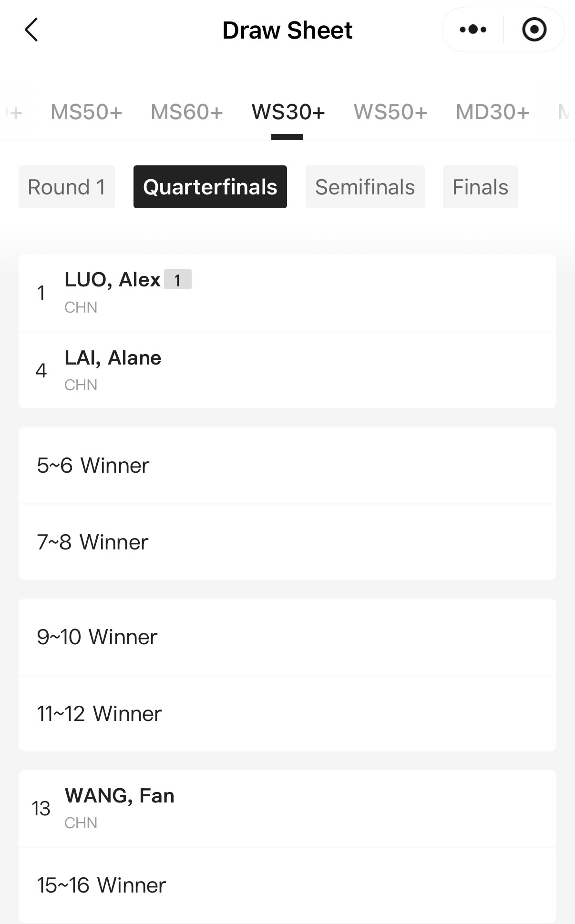Open the three-dot more menu
575x924 pixels.
tap(472, 30)
